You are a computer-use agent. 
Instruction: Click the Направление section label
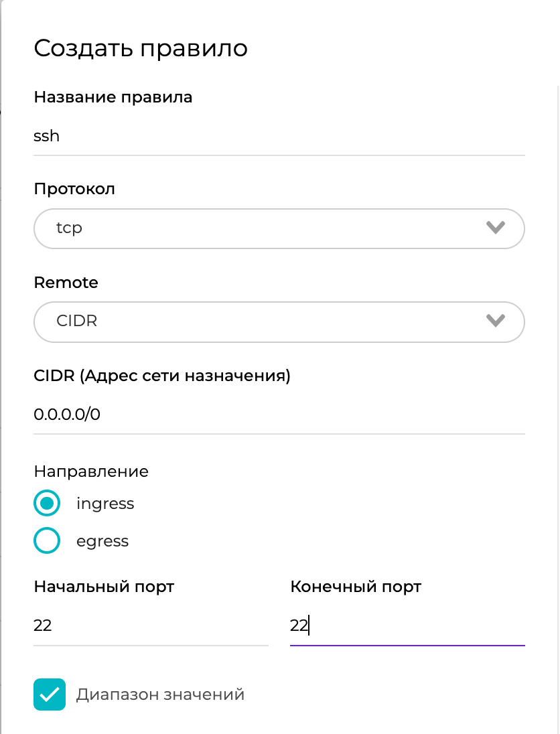coord(90,471)
